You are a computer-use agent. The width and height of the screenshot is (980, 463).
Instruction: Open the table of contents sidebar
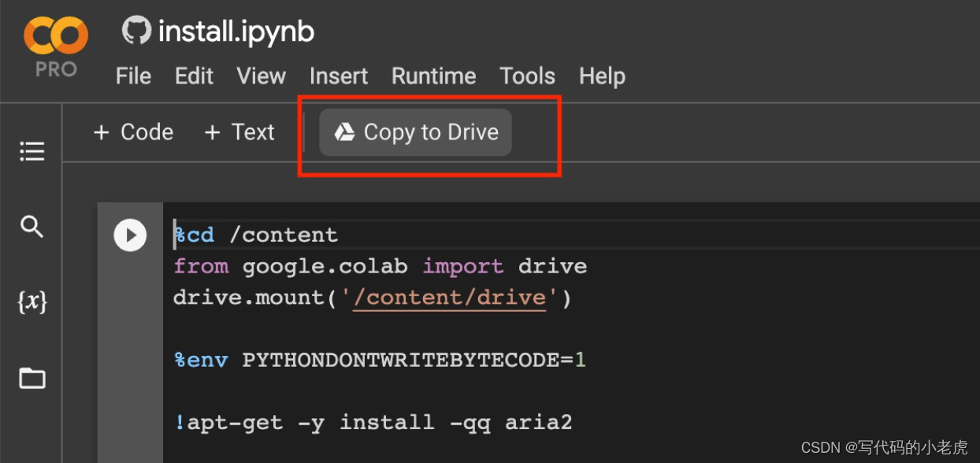click(32, 151)
